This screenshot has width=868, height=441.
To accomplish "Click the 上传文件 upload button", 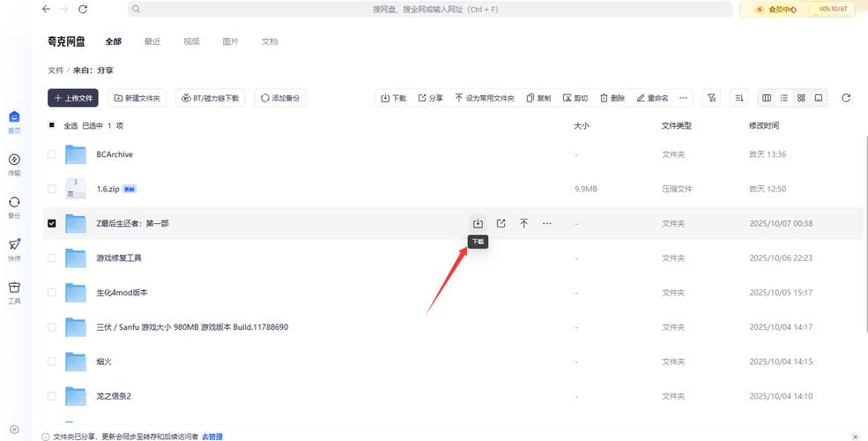I will point(73,98).
